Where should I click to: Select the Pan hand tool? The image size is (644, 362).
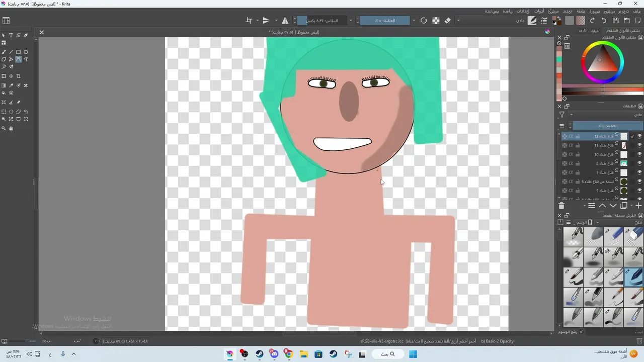(x=11, y=129)
